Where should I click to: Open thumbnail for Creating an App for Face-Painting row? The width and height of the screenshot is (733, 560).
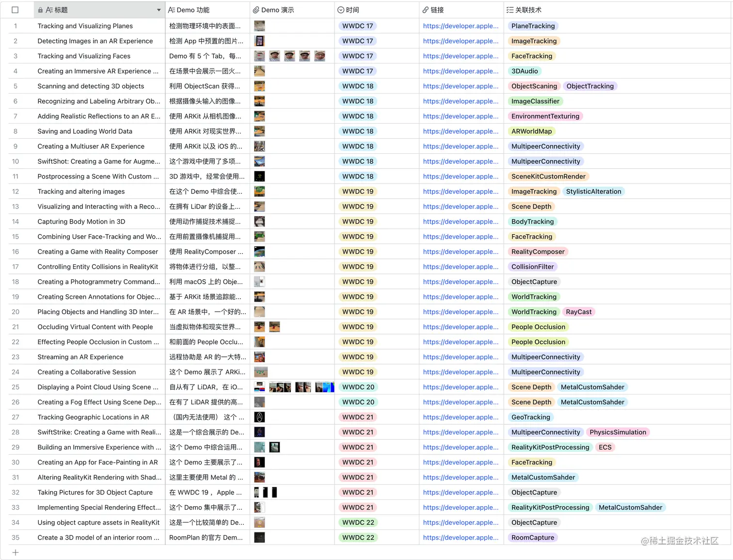coord(259,462)
